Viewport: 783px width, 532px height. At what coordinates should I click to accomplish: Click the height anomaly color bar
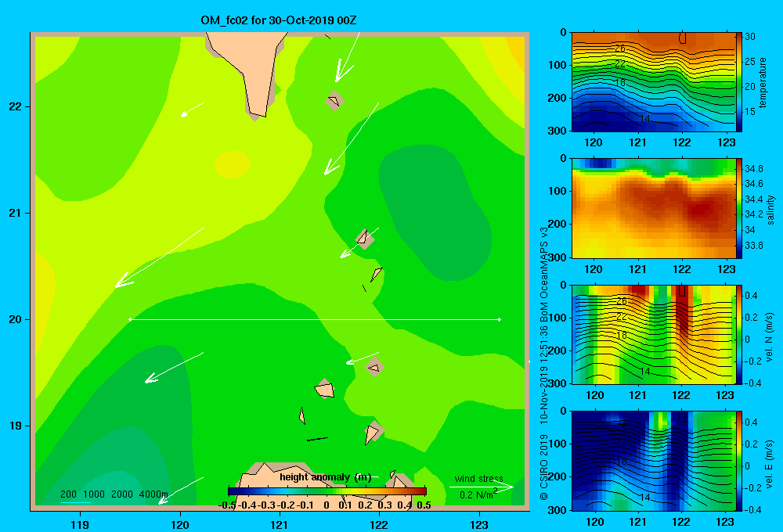[x=327, y=491]
